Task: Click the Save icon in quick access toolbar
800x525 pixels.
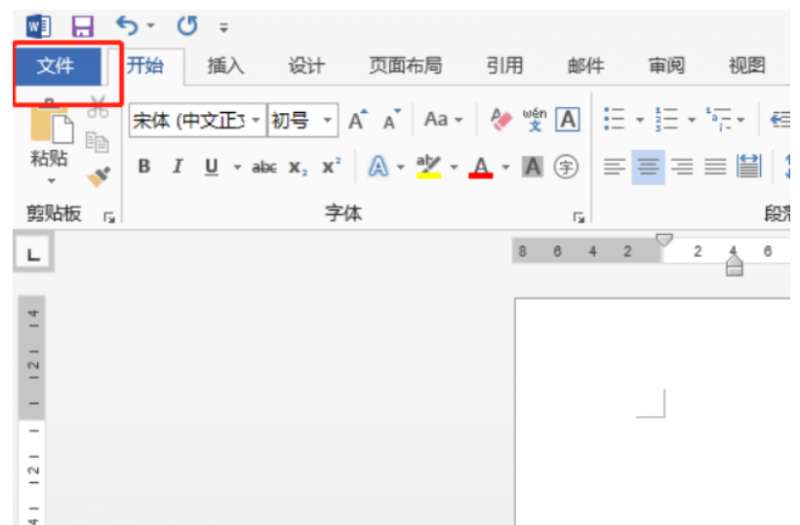Action: (x=83, y=25)
